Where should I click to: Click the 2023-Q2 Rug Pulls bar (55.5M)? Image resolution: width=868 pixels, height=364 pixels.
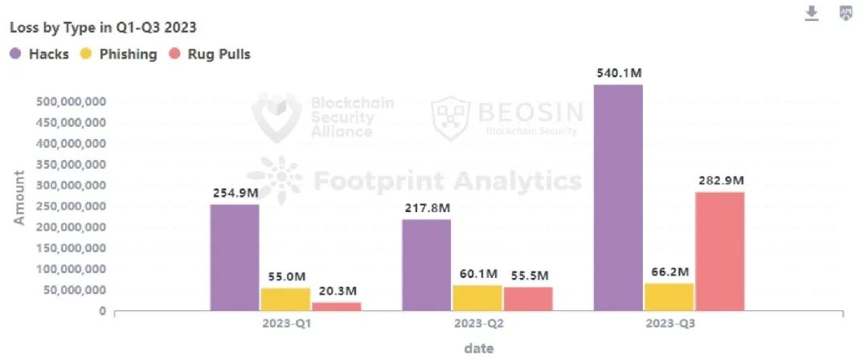pyautogui.click(x=526, y=299)
